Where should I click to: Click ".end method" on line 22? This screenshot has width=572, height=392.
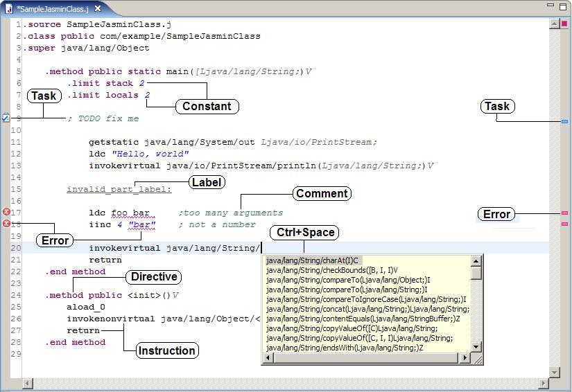75,271
